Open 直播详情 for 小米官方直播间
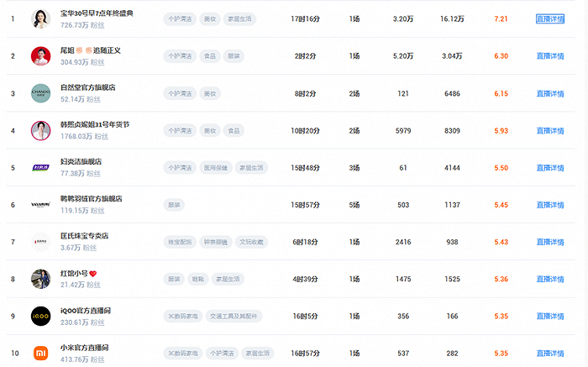This screenshot has width=588, height=367. click(x=549, y=353)
